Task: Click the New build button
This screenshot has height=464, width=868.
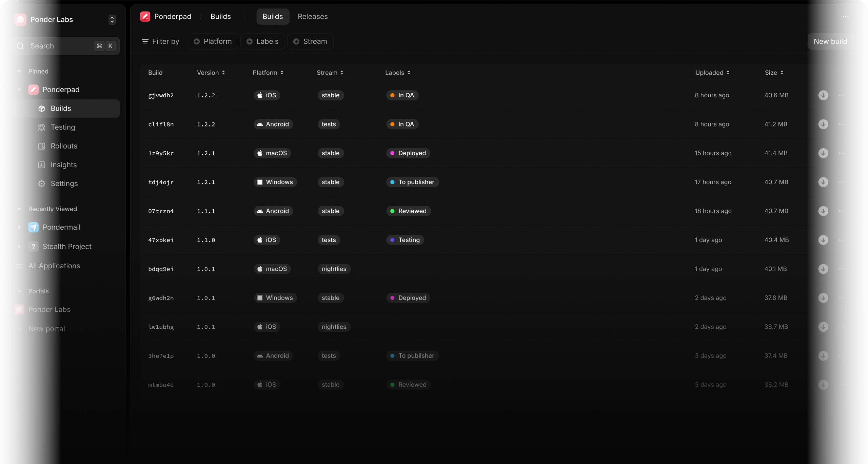Action: tap(830, 41)
